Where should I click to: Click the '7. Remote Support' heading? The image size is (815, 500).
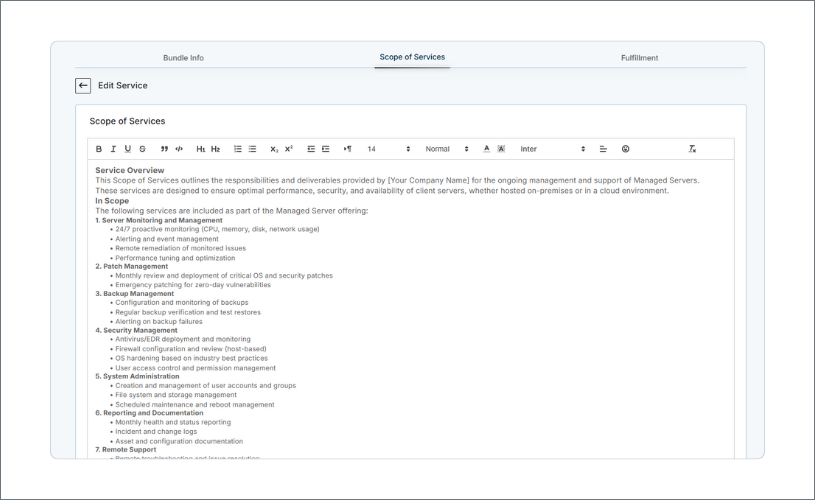coord(126,450)
